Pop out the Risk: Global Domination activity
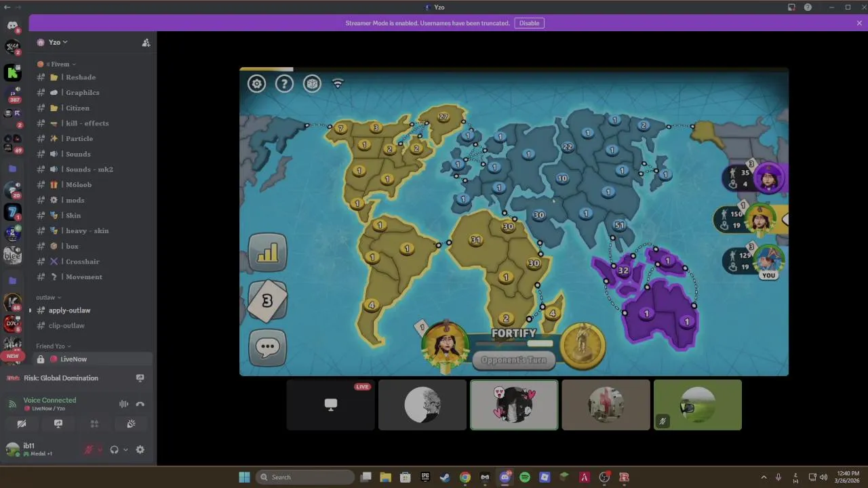 [x=140, y=378]
